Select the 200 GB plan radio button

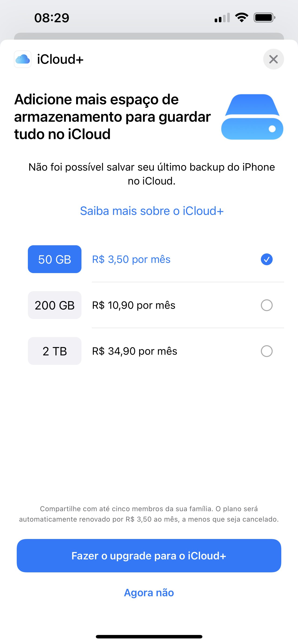point(266,305)
